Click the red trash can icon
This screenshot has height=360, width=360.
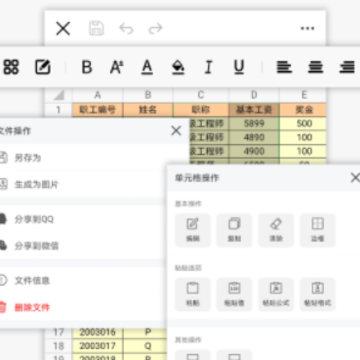(x=3, y=307)
